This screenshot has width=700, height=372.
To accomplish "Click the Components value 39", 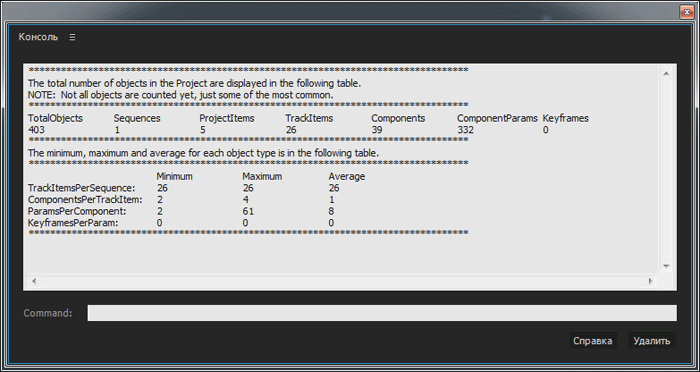I will click(x=377, y=130).
